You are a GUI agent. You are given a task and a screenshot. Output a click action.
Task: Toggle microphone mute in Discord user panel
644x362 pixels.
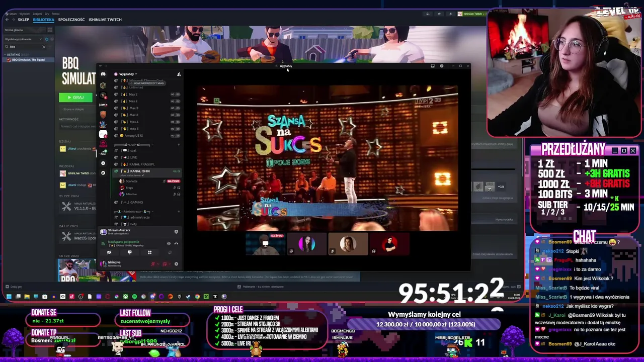tap(153, 264)
